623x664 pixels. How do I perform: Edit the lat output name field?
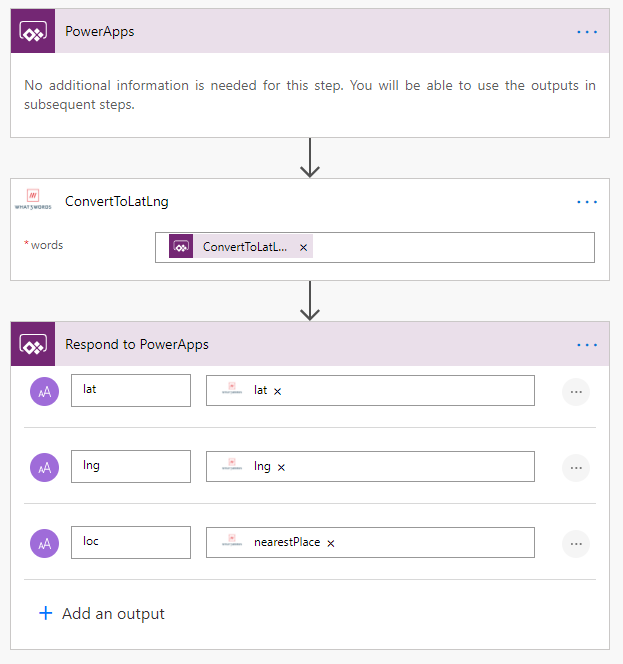point(131,390)
